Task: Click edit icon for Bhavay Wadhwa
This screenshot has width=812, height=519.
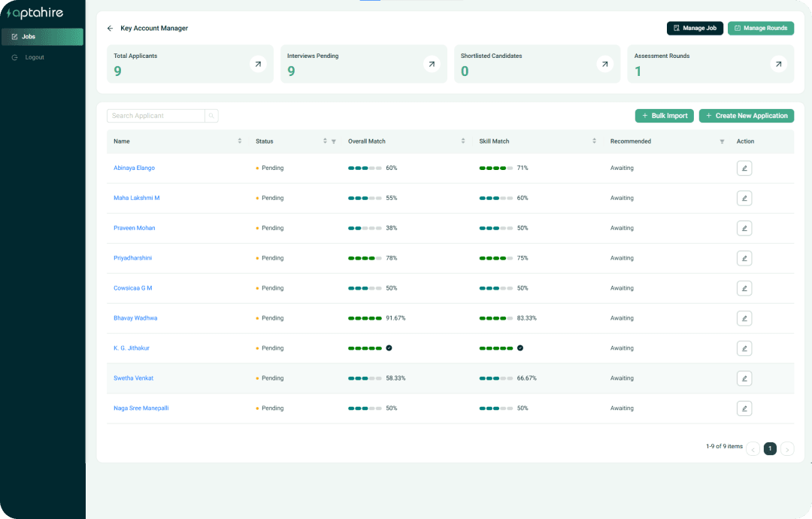Action: [x=744, y=318]
